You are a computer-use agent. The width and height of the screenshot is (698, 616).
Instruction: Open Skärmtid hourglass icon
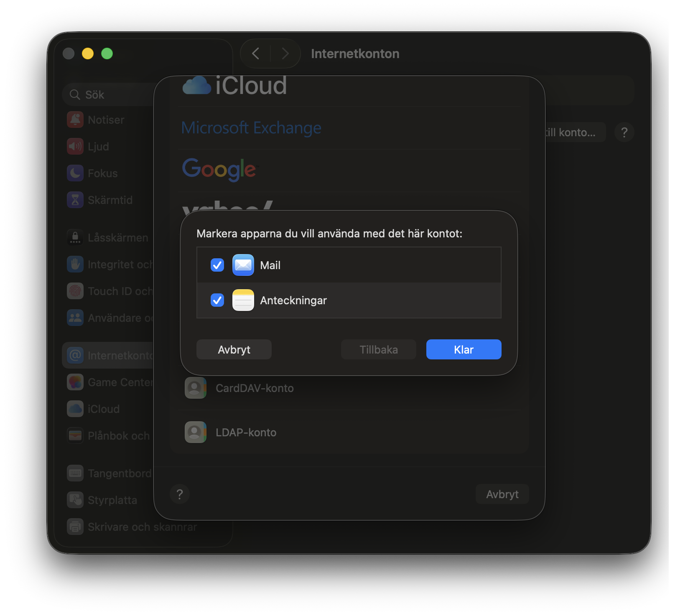click(x=75, y=200)
